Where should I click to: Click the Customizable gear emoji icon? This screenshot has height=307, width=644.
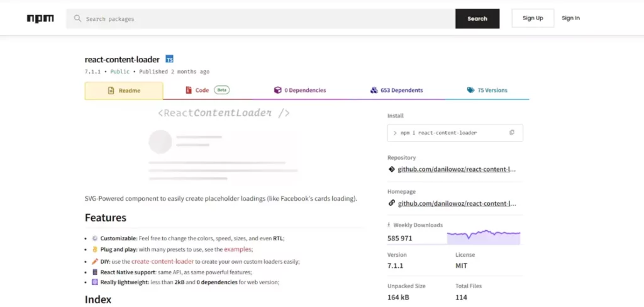(95, 238)
